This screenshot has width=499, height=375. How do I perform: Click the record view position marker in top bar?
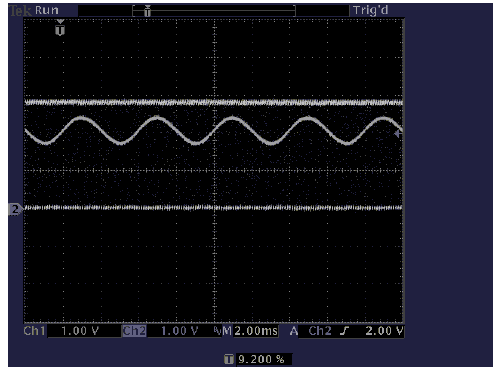tap(147, 11)
